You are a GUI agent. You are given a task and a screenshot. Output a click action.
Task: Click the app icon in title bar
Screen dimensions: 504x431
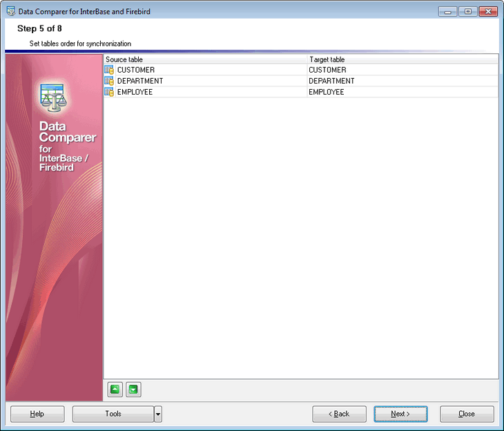[11, 11]
